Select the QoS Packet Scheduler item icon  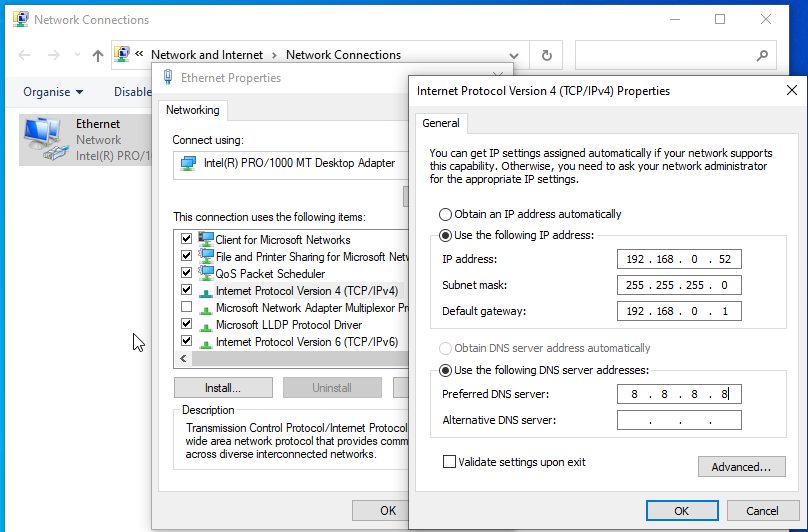[206, 274]
